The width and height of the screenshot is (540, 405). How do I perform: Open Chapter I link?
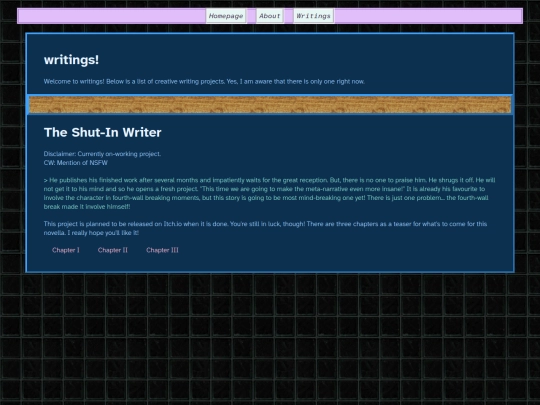point(66,250)
